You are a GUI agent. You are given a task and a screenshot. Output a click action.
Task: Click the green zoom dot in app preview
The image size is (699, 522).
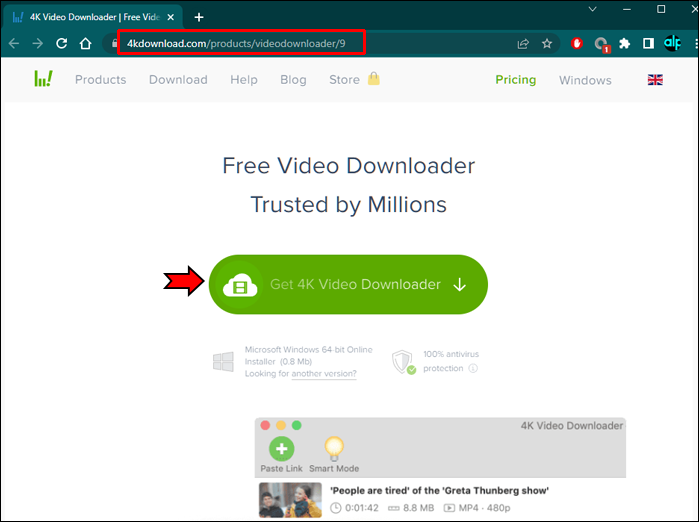[x=296, y=425]
